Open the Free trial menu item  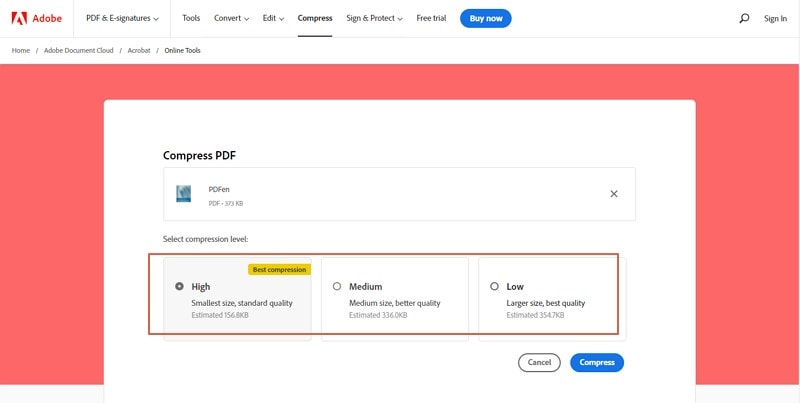click(x=431, y=18)
